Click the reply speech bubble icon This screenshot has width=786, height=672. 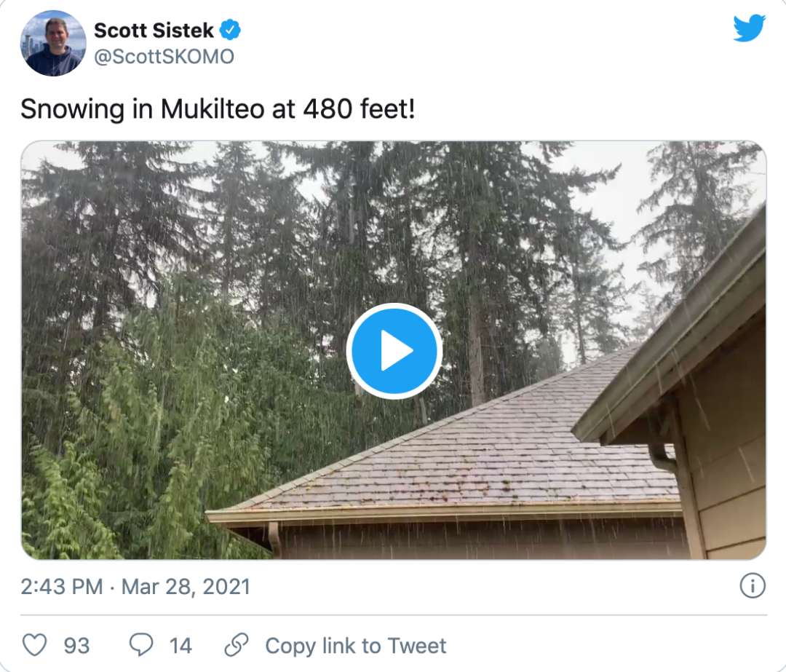(140, 645)
